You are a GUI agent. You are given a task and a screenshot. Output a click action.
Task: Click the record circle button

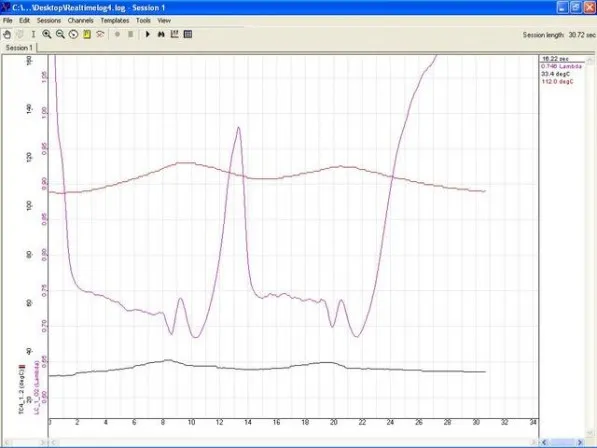click(117, 35)
